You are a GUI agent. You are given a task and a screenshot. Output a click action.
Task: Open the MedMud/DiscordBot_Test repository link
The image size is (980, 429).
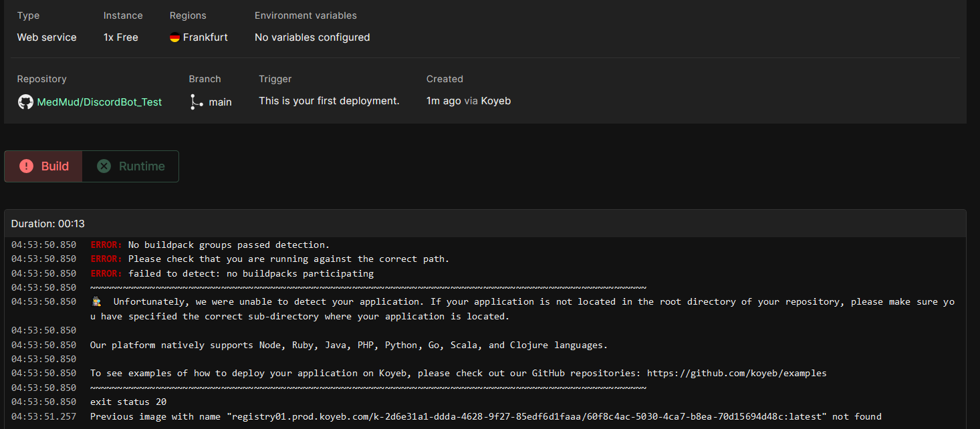click(99, 102)
